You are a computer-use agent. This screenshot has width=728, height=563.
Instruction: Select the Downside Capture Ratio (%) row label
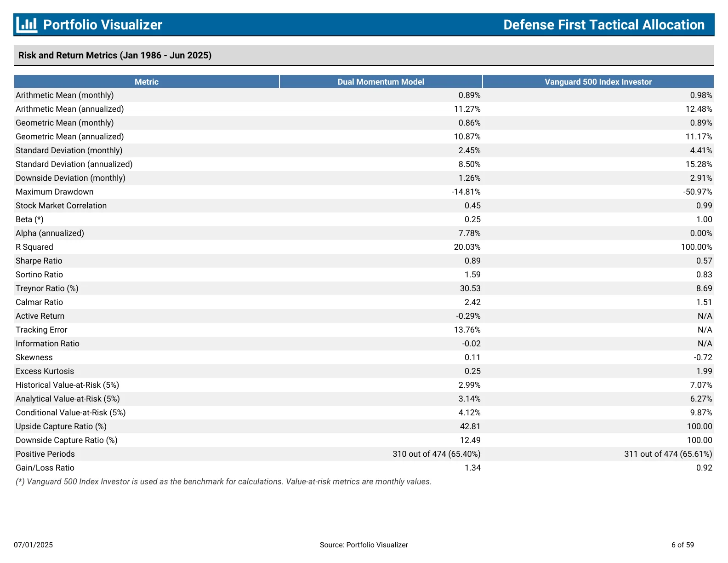(67, 440)
